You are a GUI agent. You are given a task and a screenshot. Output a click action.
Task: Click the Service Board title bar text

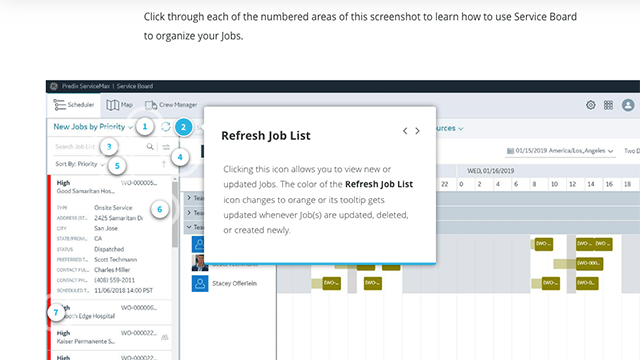pyautogui.click(x=135, y=86)
